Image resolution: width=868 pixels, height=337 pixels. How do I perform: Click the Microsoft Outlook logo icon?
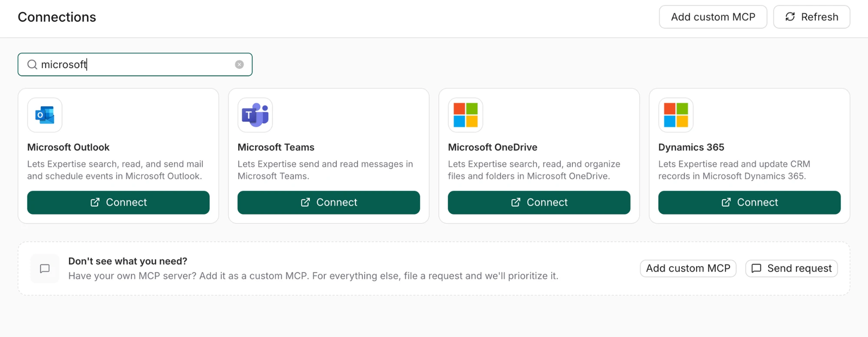44,115
